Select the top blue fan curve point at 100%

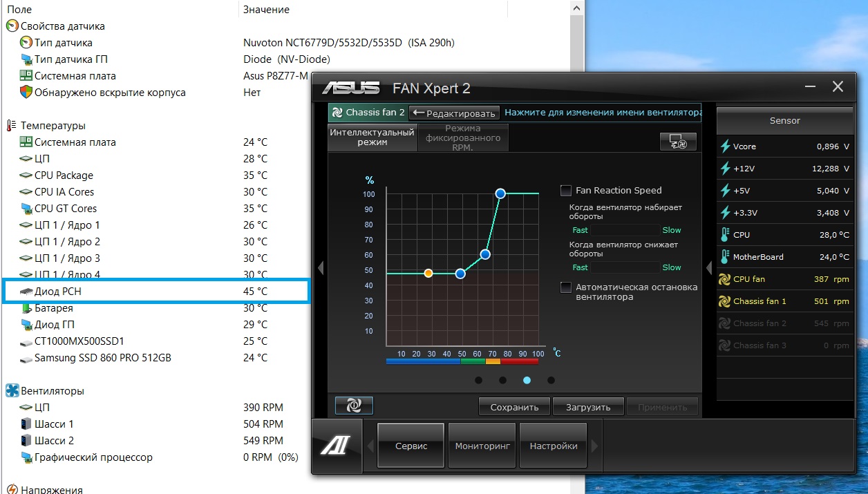pyautogui.click(x=500, y=193)
